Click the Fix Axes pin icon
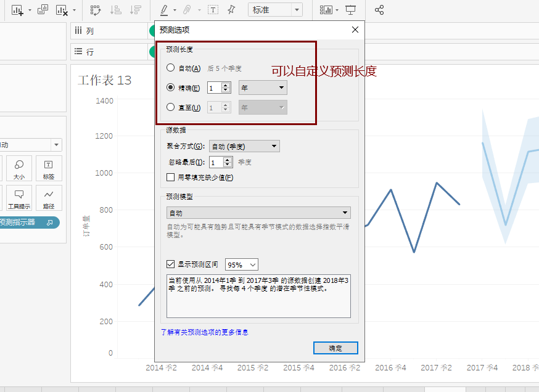 [x=231, y=10]
